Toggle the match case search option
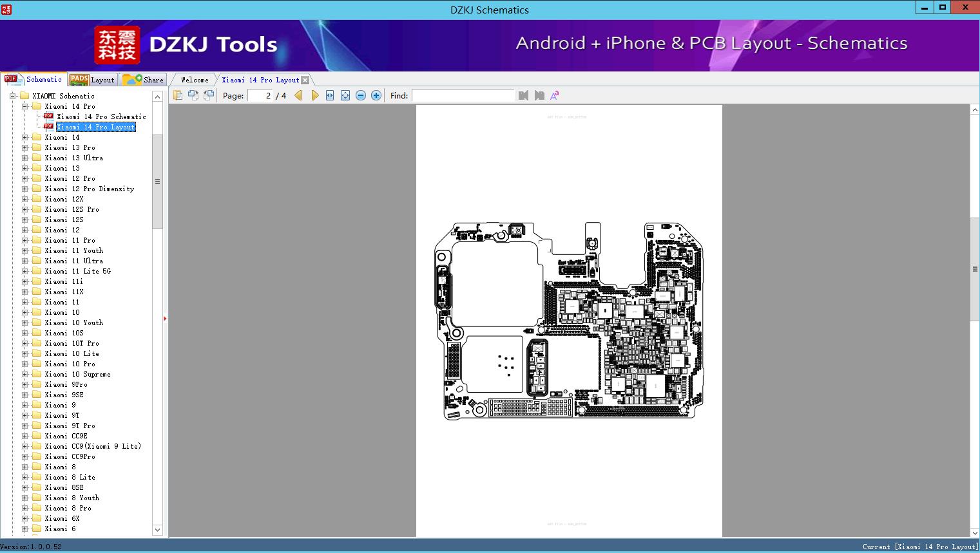The width and height of the screenshot is (980, 553). pyautogui.click(x=555, y=95)
